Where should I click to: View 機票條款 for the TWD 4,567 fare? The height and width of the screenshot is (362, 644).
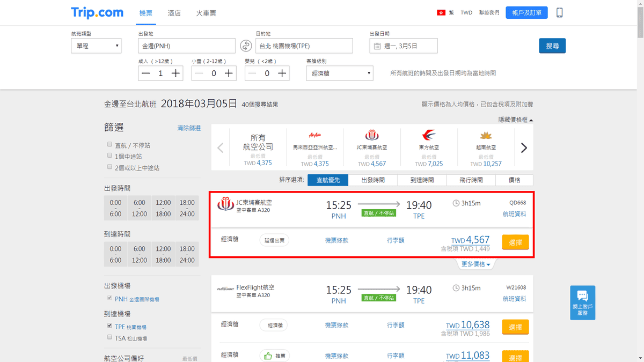coord(336,240)
